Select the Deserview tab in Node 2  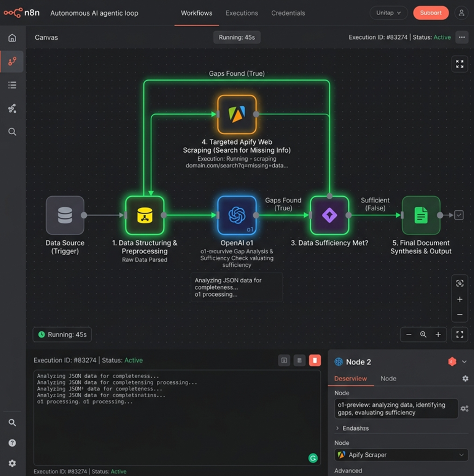350,379
